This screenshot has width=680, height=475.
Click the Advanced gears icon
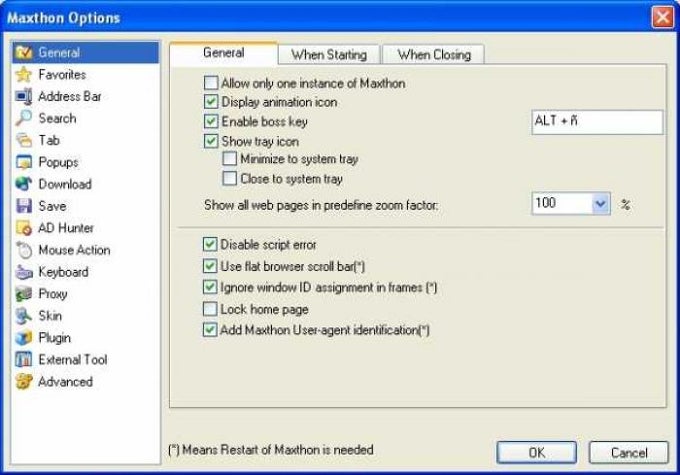[24, 381]
